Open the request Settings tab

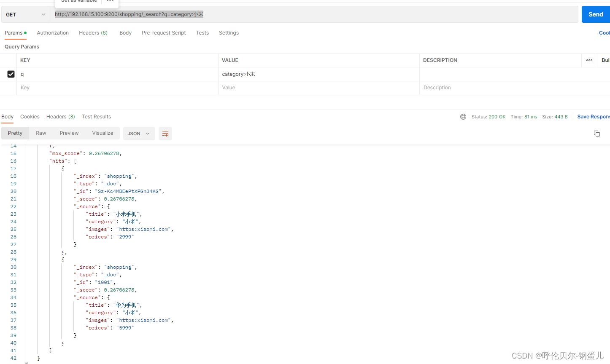tap(229, 33)
